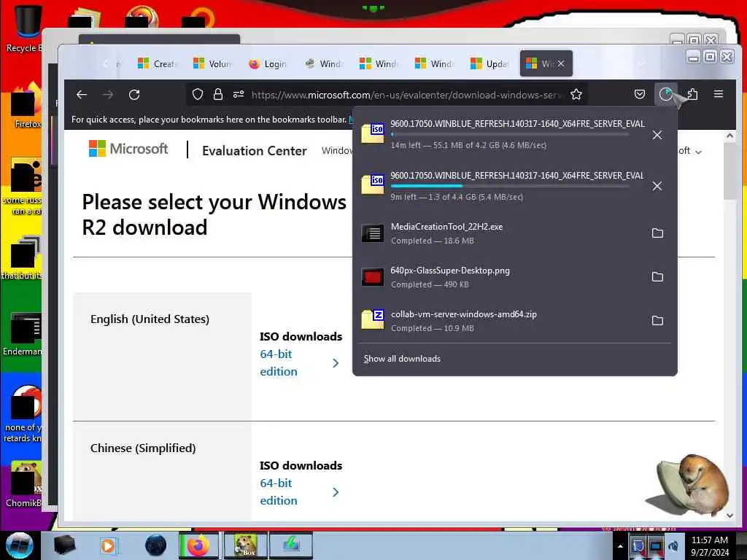Download Chinese (Simplified) 64-bit edition ISO
The height and width of the screenshot is (560, 747).
(x=279, y=492)
